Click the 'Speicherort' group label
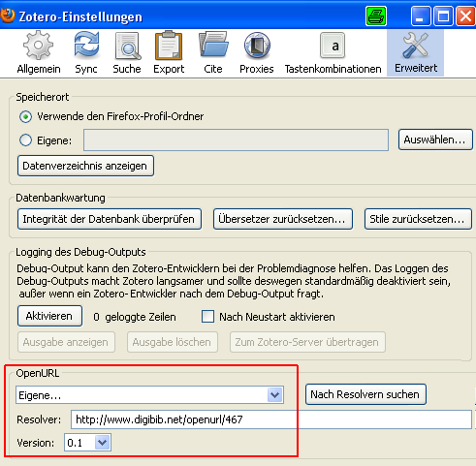 click(43, 97)
